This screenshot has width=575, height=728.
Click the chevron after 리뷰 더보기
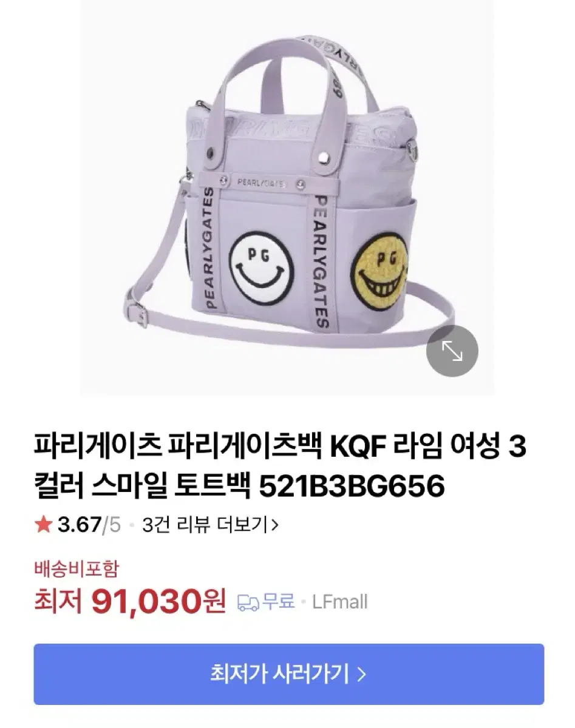(x=274, y=525)
